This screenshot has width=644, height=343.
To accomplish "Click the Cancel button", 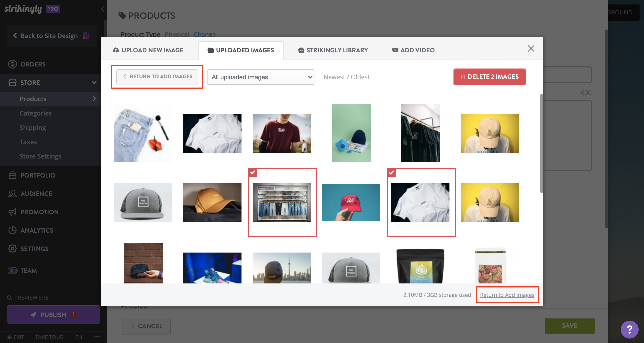I will 146,326.
